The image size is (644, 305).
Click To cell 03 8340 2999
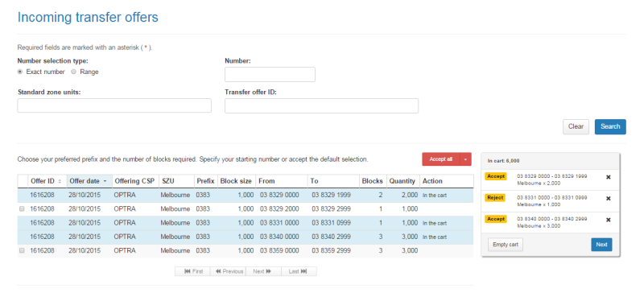point(331,237)
